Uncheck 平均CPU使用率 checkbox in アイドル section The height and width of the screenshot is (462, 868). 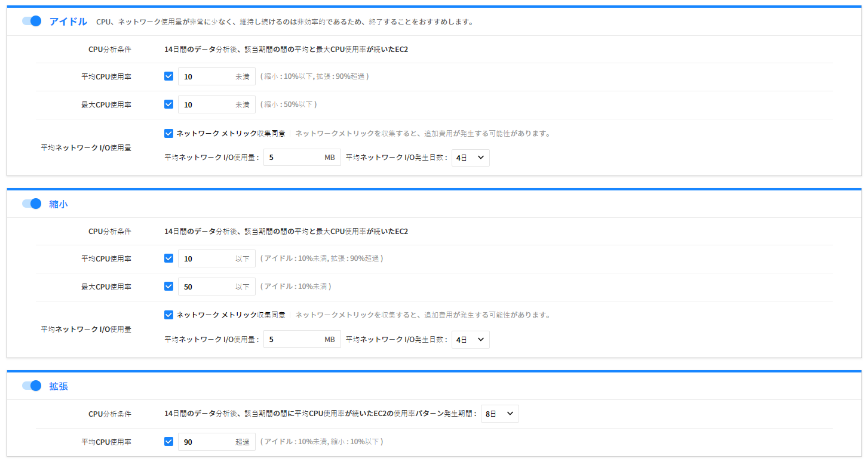(168, 76)
